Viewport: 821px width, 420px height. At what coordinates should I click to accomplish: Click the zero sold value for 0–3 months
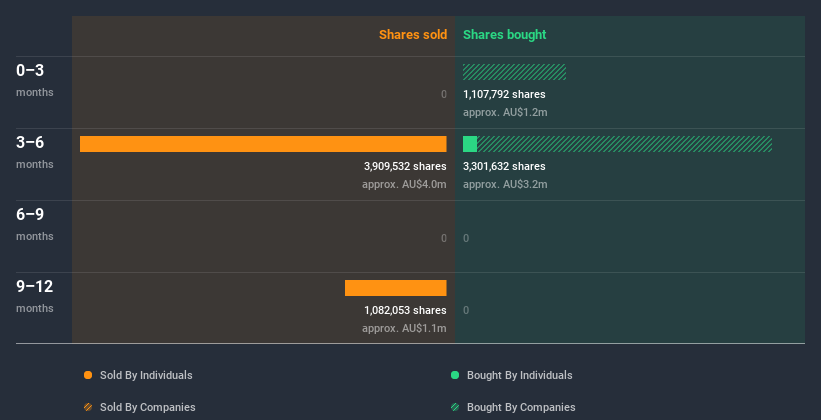point(444,94)
